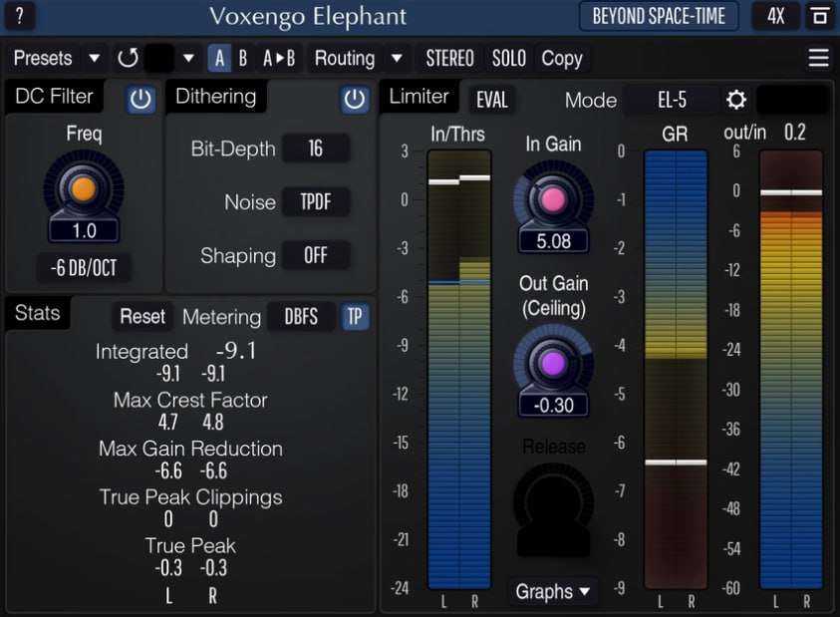The image size is (840, 617).
Task: Click the purple Out Gain Ceiling knob
Action: (553, 364)
